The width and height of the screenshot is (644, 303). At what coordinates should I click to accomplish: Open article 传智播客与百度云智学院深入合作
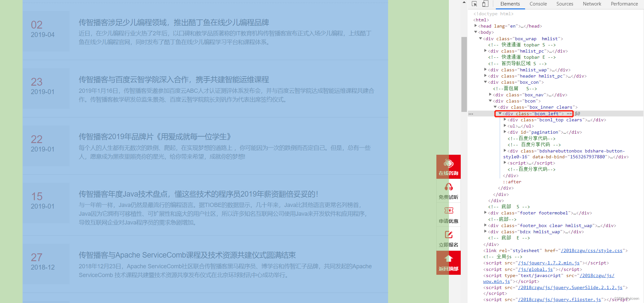pos(174,79)
